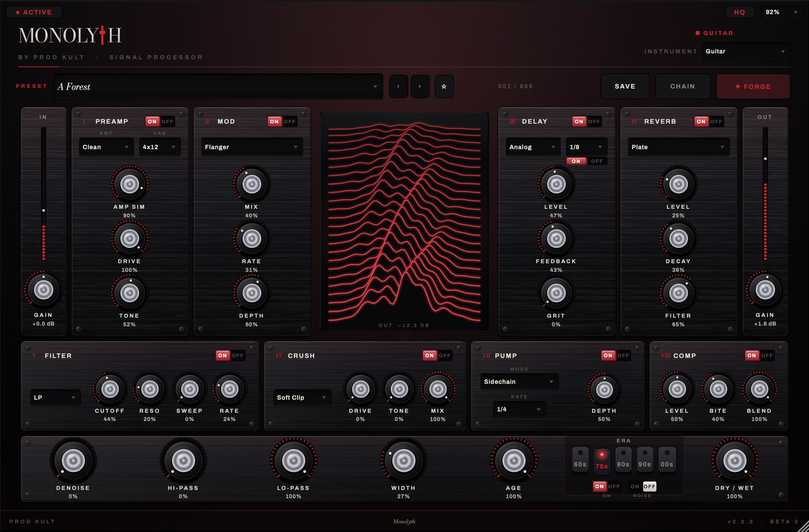
Task: Toggle the Mod section ON/OFF switch
Action: tap(282, 122)
